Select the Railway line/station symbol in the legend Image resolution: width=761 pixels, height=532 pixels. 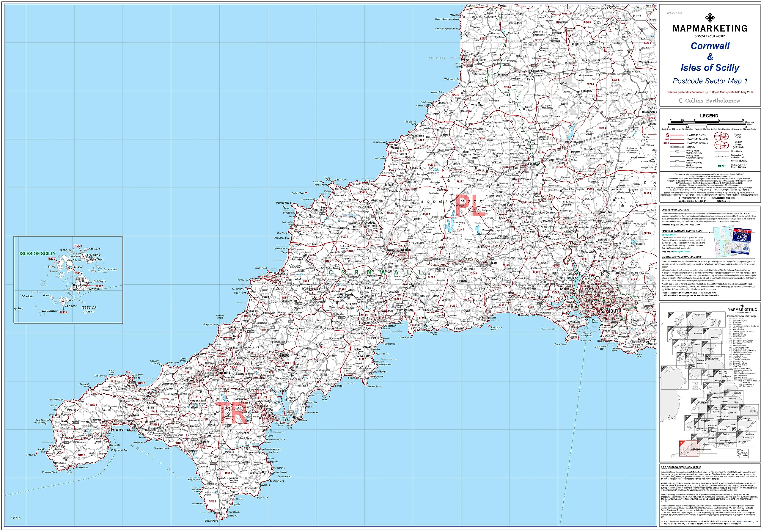[722, 156]
